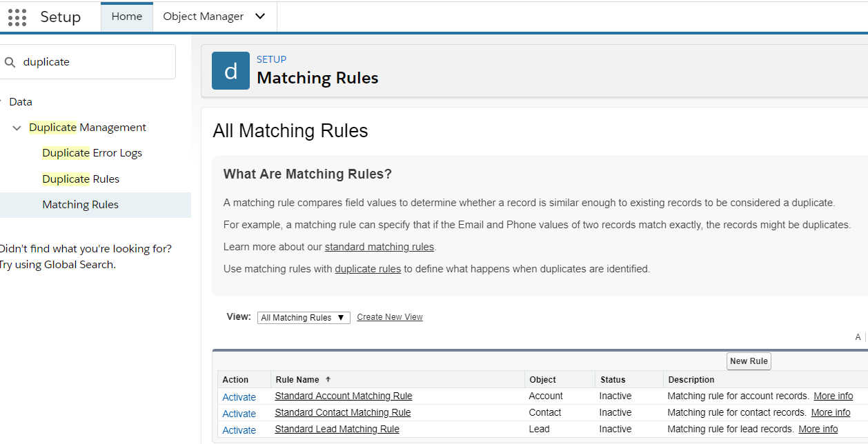Click the Action column header
The height and width of the screenshot is (444, 868).
point(235,380)
